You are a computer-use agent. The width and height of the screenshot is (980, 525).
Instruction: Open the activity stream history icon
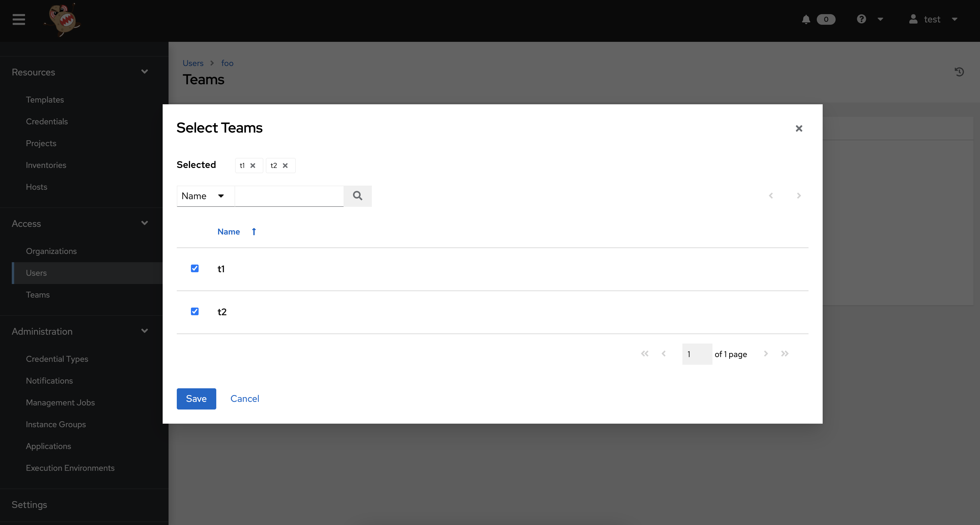(959, 72)
